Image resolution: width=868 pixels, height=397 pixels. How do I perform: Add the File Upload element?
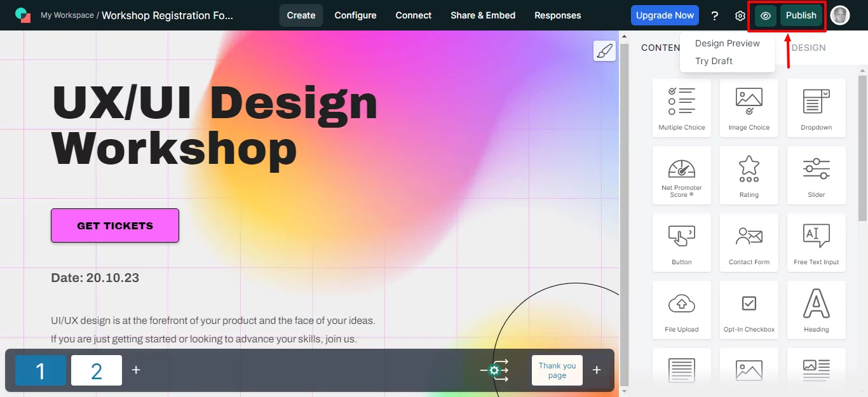click(x=681, y=310)
